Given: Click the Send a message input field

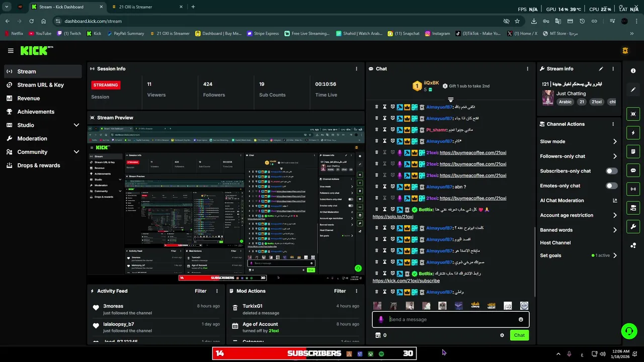Looking at the screenshot, I should [450, 319].
